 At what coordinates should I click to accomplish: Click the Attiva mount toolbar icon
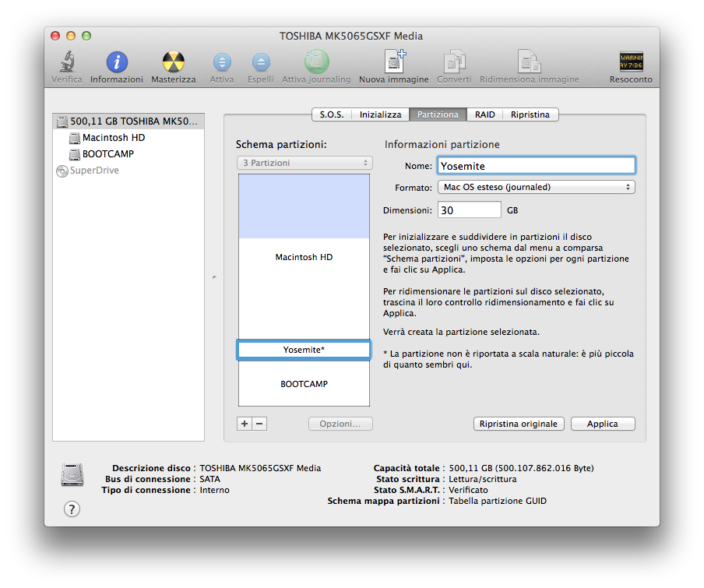[x=222, y=62]
